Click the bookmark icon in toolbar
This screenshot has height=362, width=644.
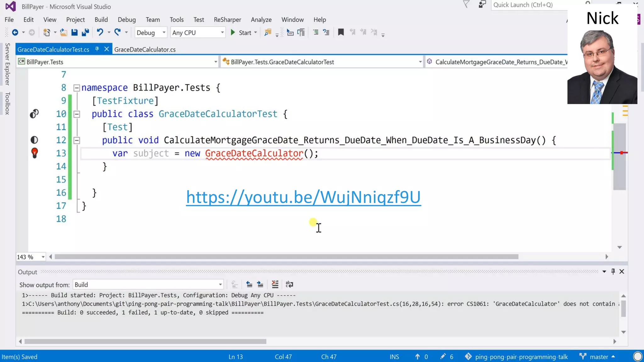(341, 32)
